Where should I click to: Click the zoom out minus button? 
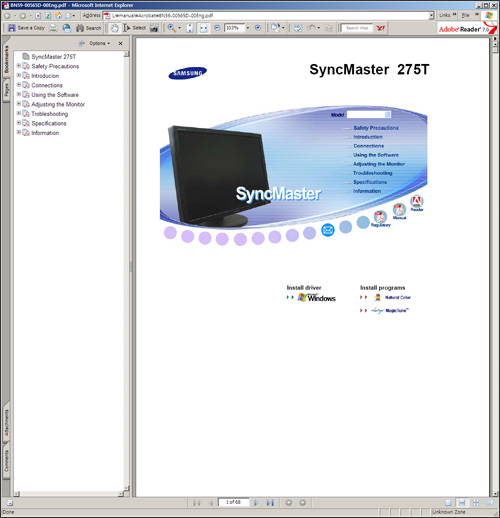coord(217,28)
